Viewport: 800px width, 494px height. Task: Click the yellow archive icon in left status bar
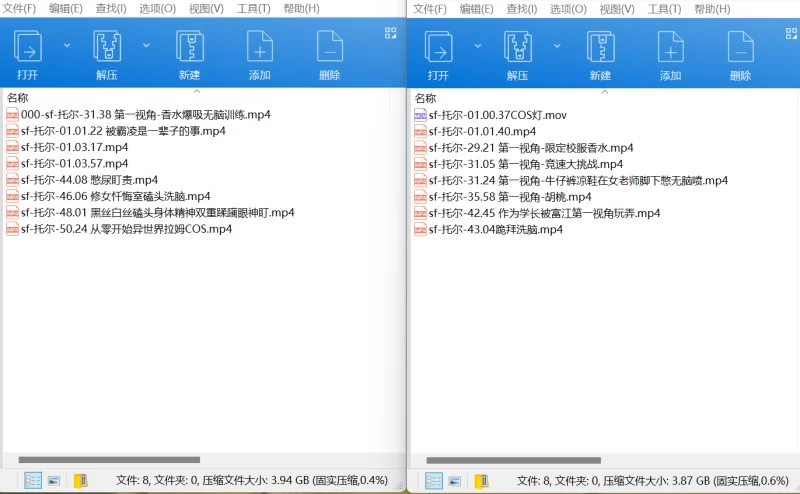point(81,481)
